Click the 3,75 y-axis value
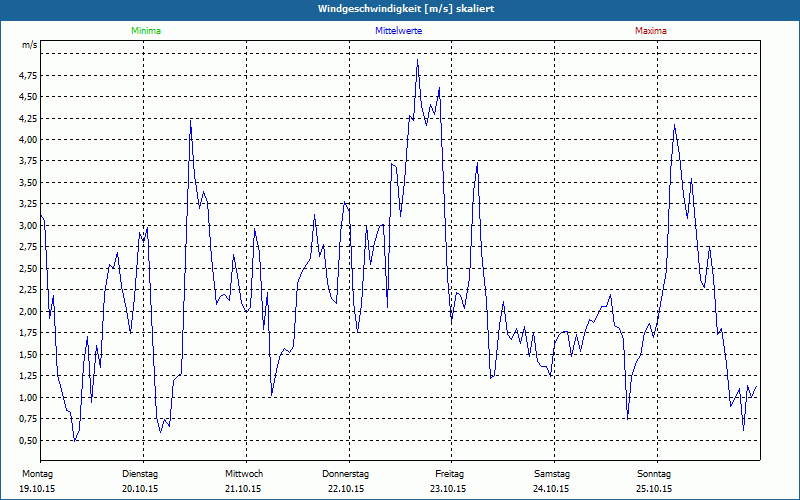 tap(29, 161)
